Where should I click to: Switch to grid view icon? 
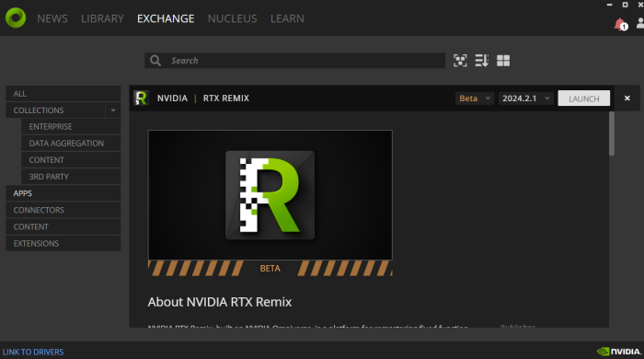pyautogui.click(x=503, y=61)
